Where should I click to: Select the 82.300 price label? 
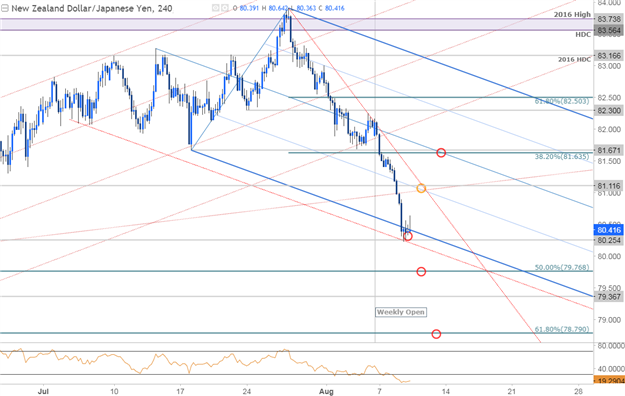609,110
